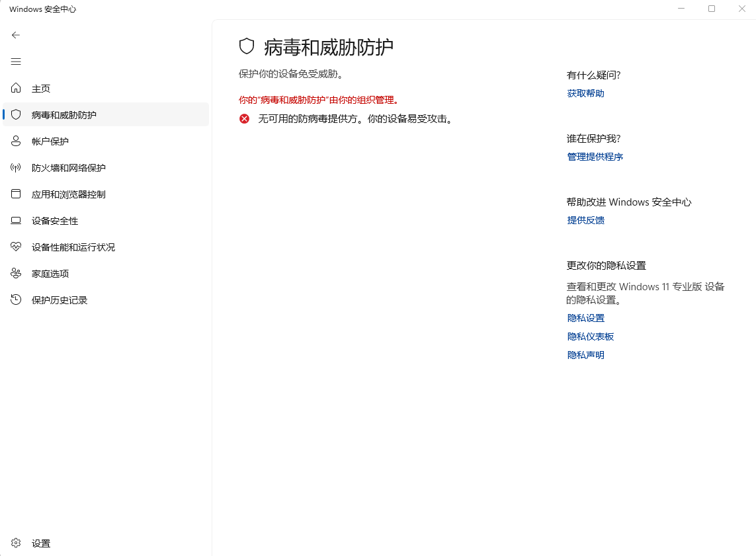Open the 隐私声明 link

pyautogui.click(x=585, y=355)
